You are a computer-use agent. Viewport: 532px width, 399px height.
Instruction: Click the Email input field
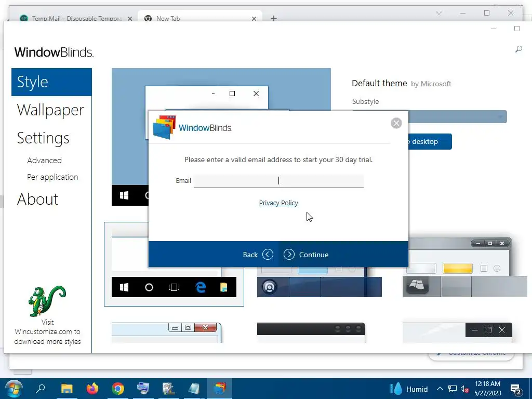[x=278, y=181]
